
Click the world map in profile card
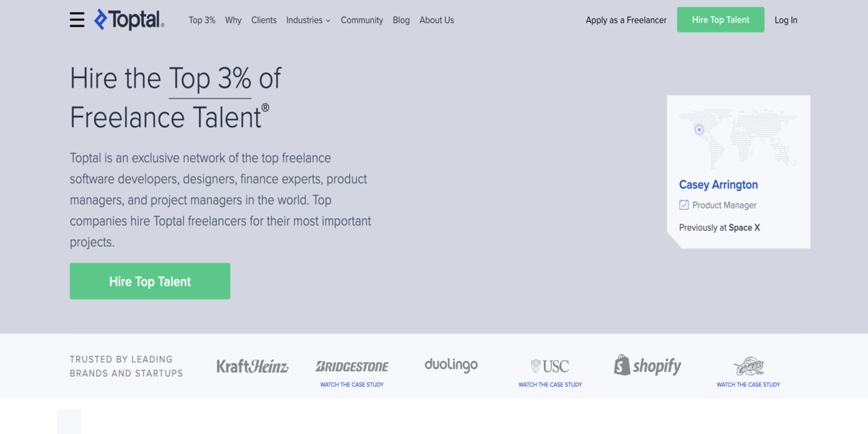coord(738,137)
